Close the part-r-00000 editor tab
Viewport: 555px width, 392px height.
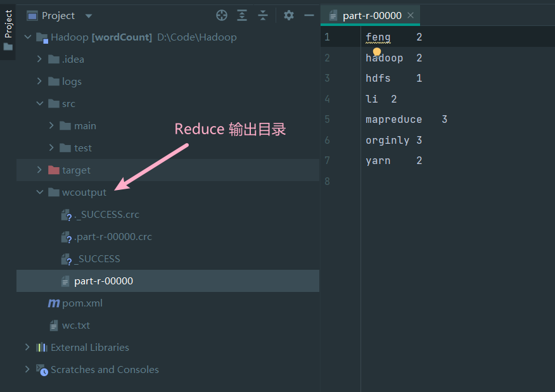click(x=411, y=15)
